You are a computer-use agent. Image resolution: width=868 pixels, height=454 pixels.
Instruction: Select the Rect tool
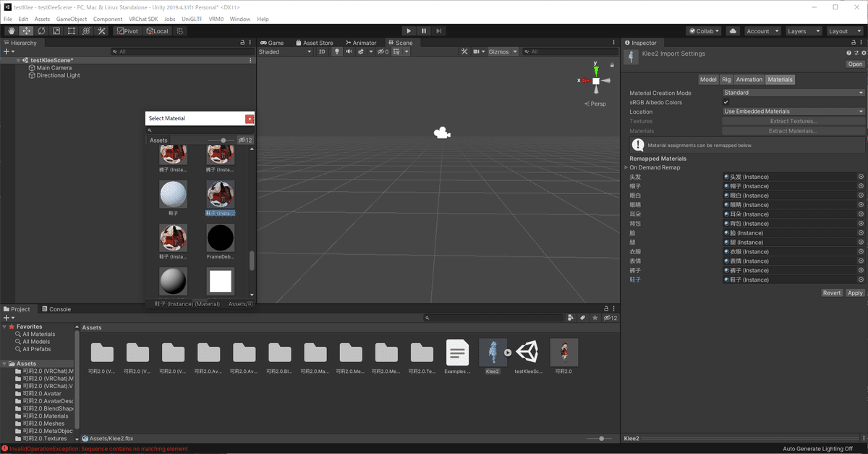pos(72,31)
